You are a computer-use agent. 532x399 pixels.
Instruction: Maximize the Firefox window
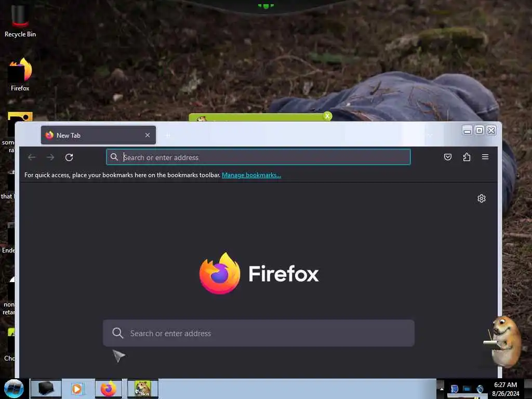pos(479,130)
